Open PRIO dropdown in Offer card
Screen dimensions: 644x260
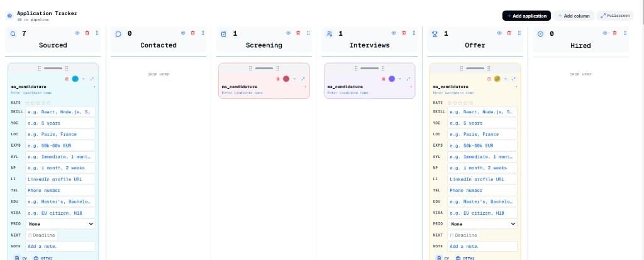(x=482, y=224)
